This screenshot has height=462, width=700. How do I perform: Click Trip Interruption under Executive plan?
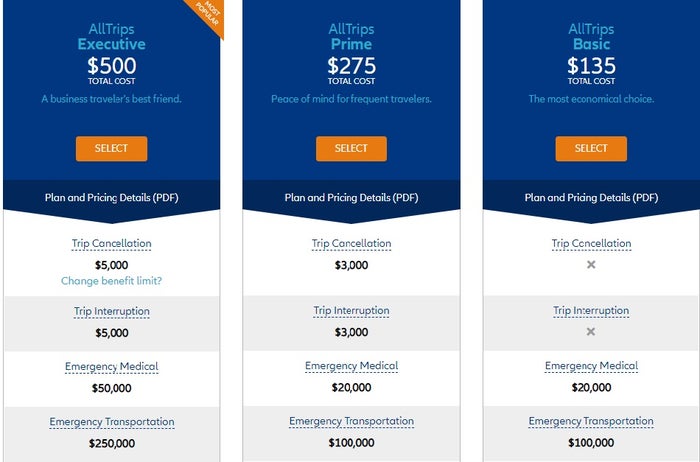point(112,311)
